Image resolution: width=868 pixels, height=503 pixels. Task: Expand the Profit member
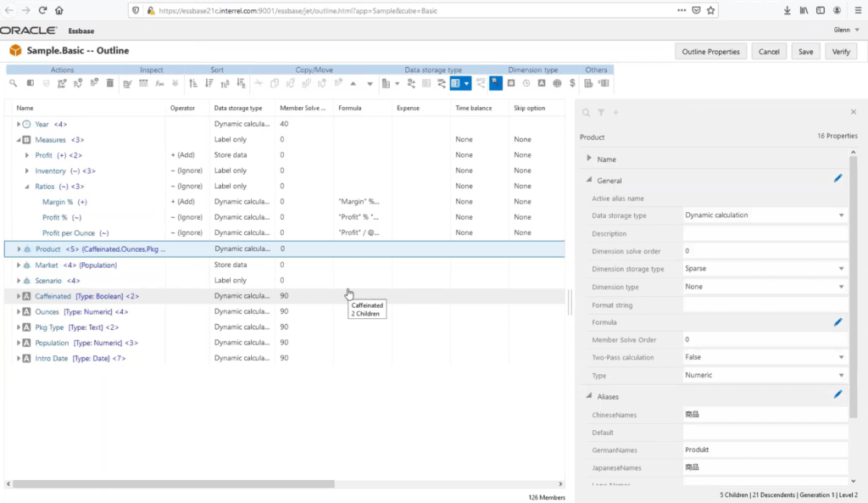tap(26, 155)
